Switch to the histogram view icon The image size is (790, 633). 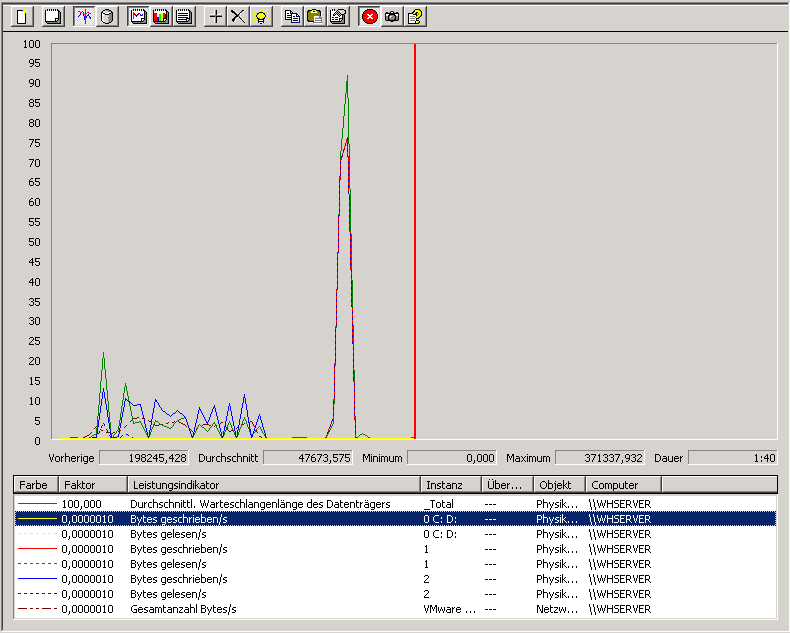coord(161,17)
